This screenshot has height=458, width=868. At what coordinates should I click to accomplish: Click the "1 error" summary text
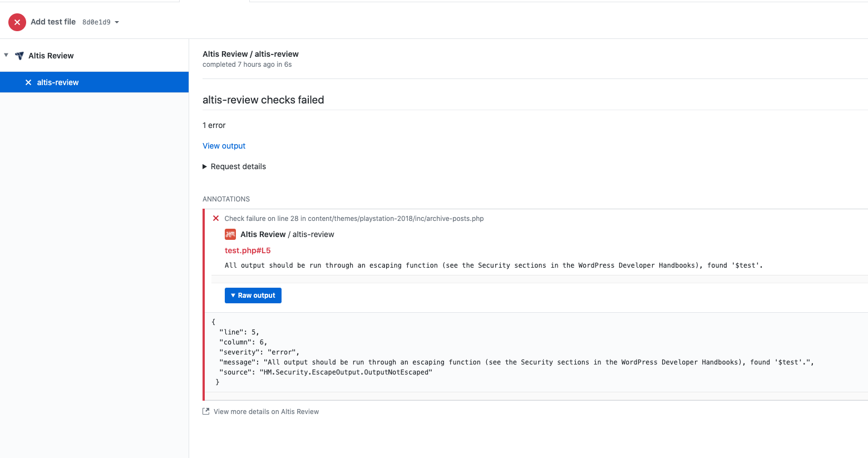(214, 125)
